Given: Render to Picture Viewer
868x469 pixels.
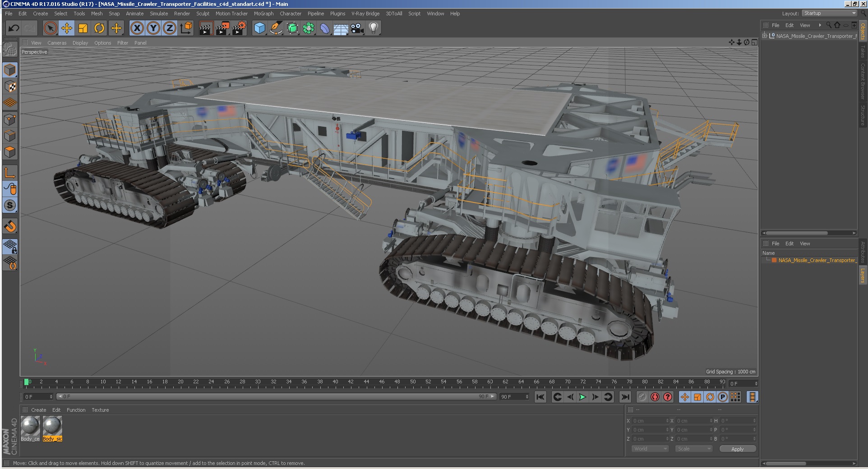Looking at the screenshot, I should (x=222, y=28).
